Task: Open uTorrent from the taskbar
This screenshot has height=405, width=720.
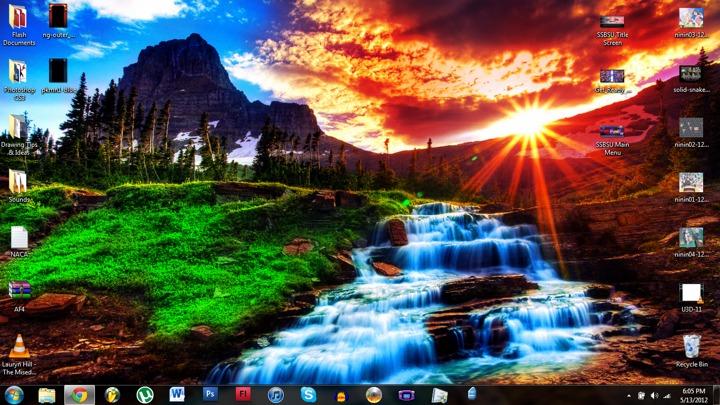Action: (x=145, y=395)
